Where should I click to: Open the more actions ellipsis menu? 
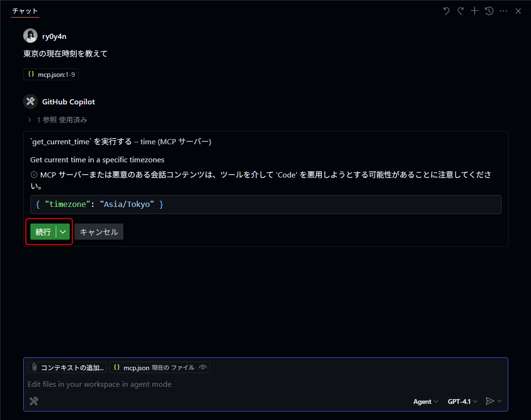click(503, 11)
